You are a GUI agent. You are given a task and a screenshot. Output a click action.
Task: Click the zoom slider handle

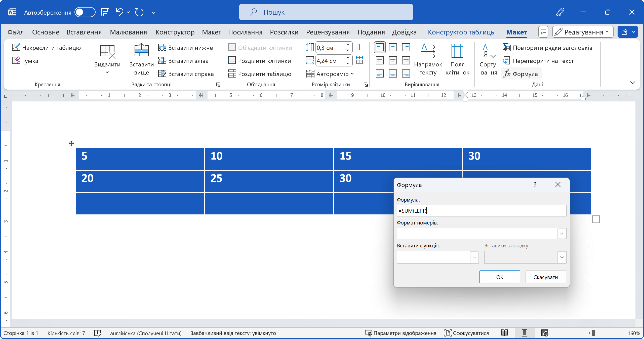593,333
